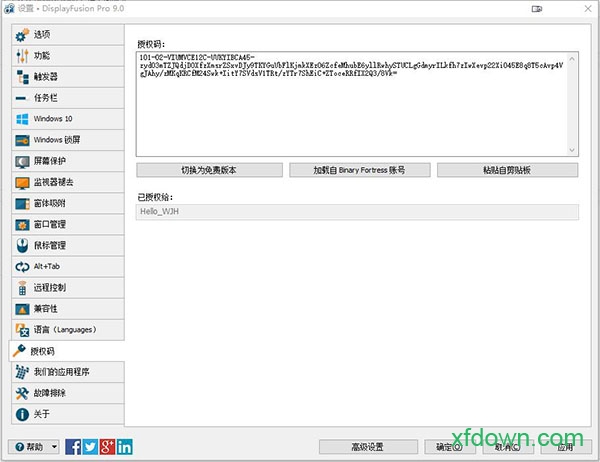Select the 触发器 trigger icon

[22, 77]
